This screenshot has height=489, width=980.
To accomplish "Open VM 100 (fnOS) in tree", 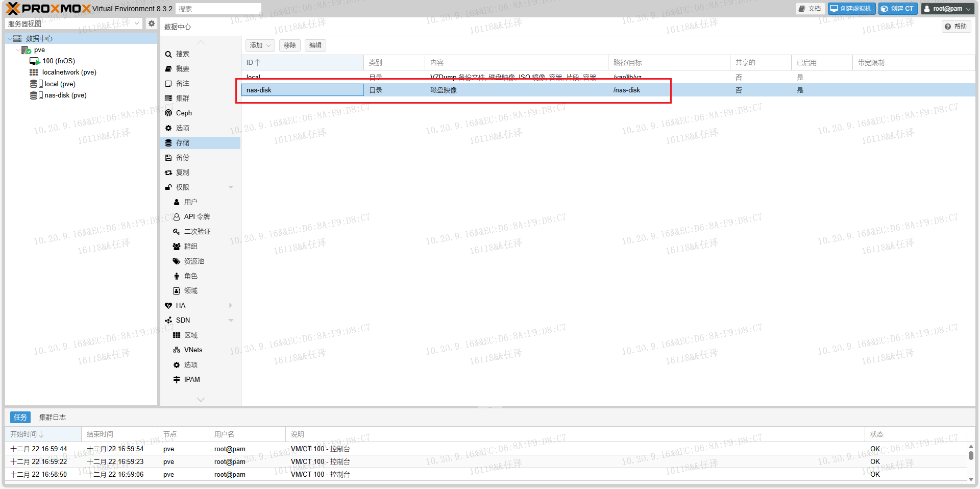I will point(59,61).
